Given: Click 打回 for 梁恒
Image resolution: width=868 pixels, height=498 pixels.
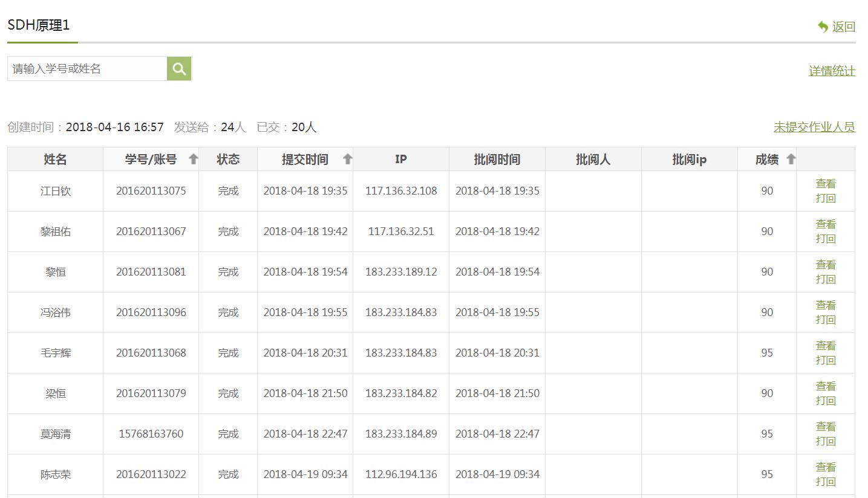Looking at the screenshot, I should [826, 401].
